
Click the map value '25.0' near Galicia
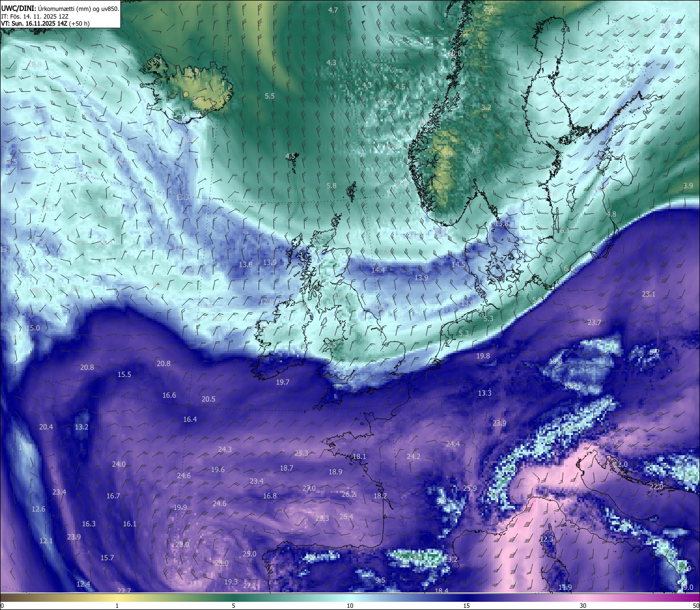click(249, 554)
